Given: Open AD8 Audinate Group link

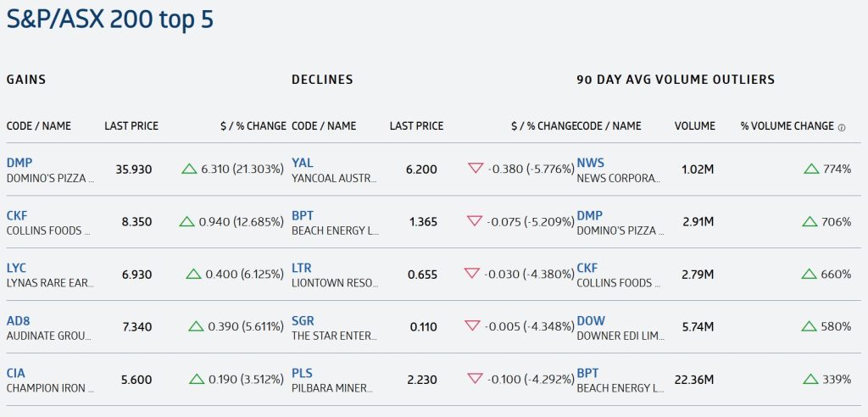Looking at the screenshot, I should click(x=18, y=320).
